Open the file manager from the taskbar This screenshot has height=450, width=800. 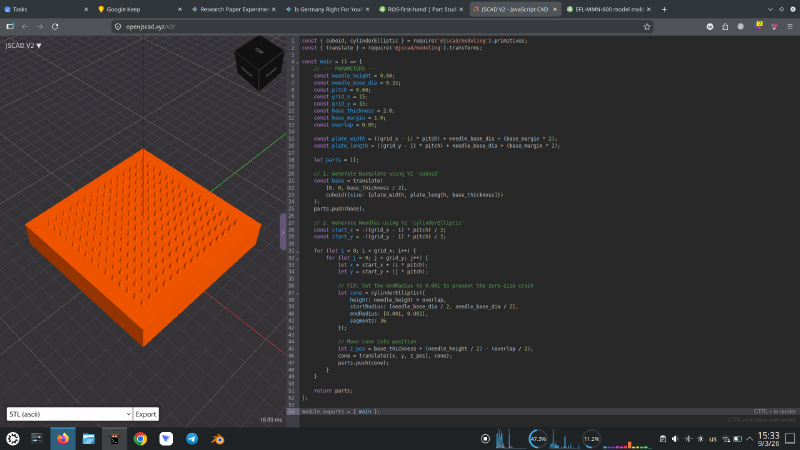[x=89, y=439]
